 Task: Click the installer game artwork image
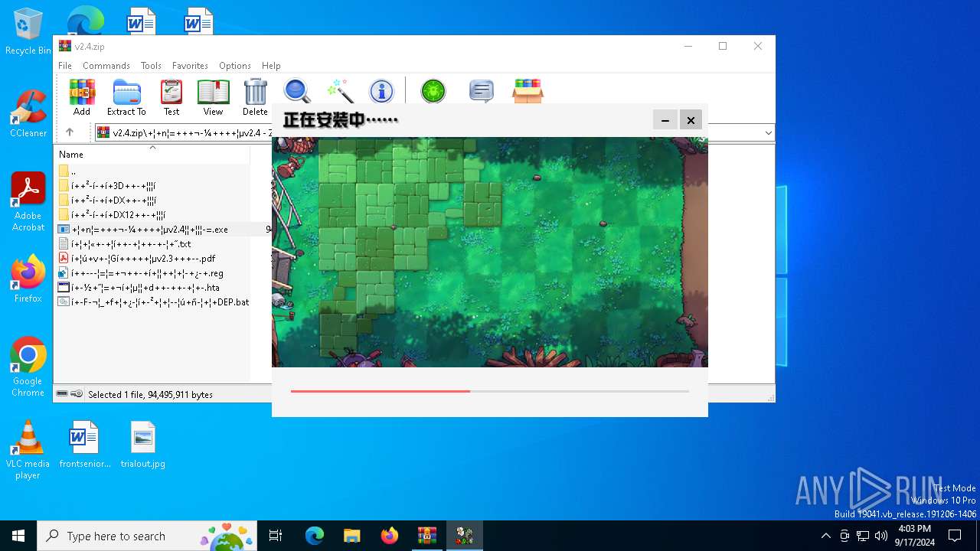pyautogui.click(x=490, y=252)
